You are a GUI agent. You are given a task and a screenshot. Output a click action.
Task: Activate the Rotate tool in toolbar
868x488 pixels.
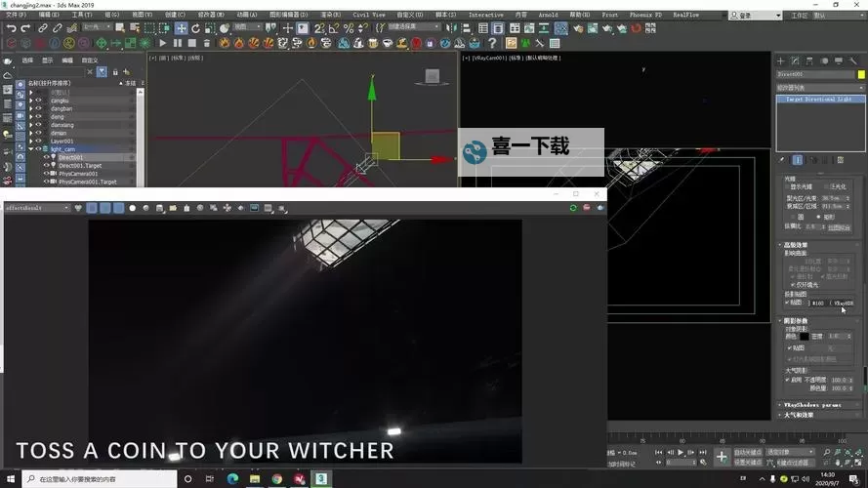pyautogui.click(x=196, y=28)
